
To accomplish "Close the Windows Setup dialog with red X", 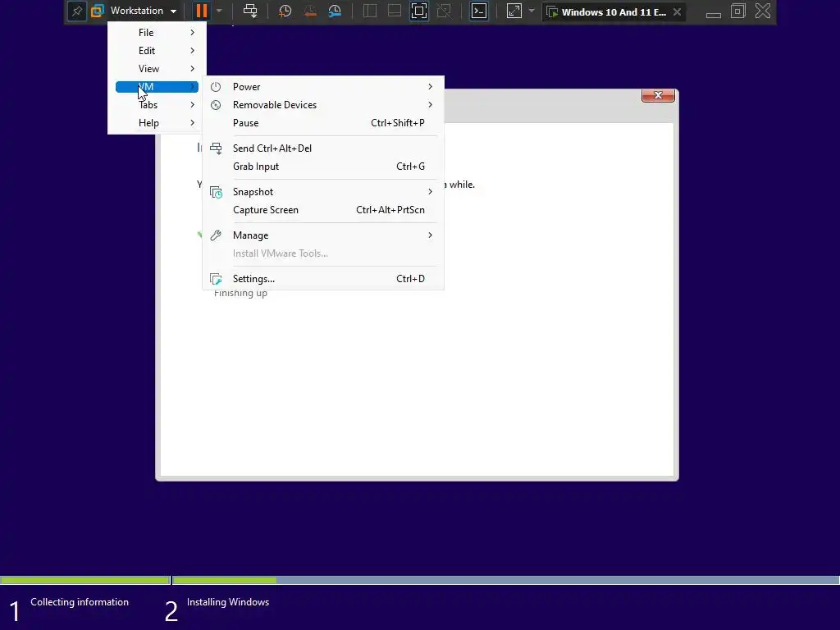I will tap(658, 95).
